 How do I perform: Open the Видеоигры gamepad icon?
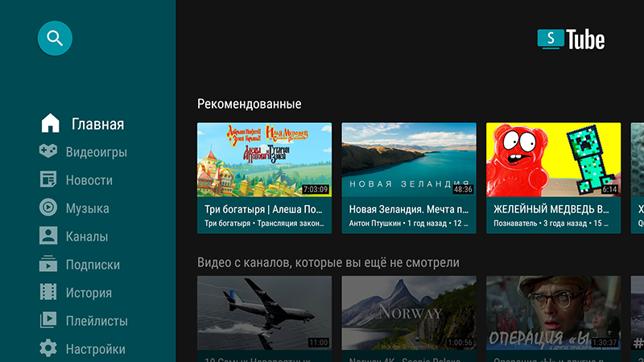coord(49,151)
